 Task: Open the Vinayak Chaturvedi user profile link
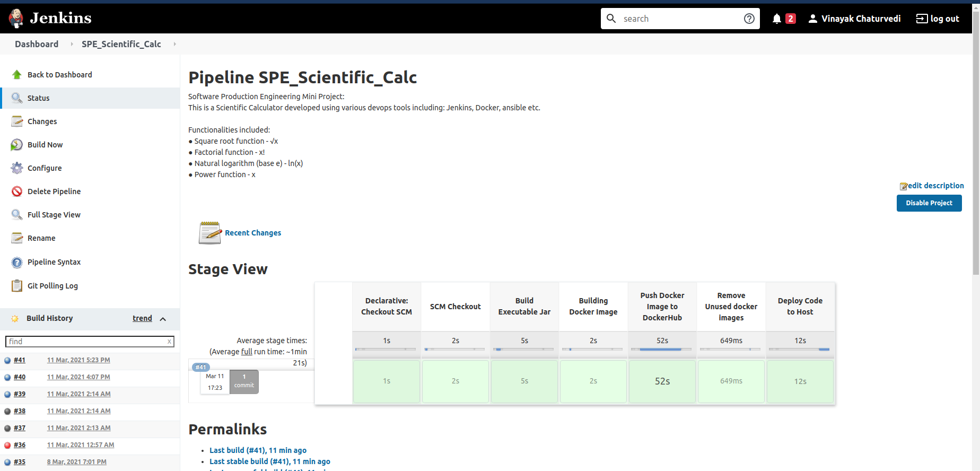point(854,19)
